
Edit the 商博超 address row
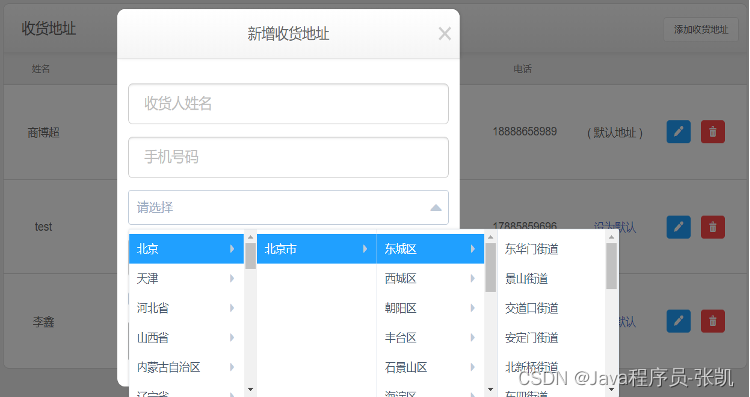click(678, 132)
